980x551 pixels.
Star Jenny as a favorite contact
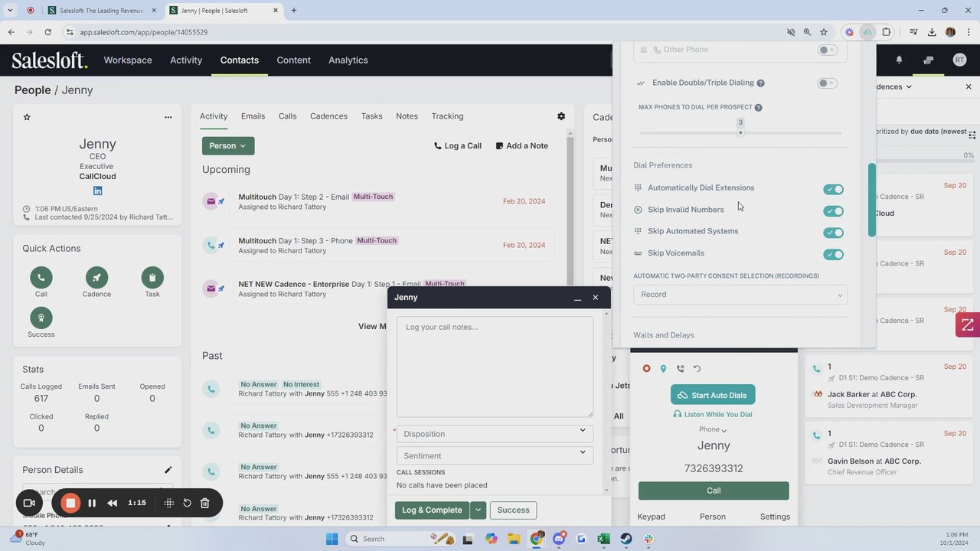[27, 117]
